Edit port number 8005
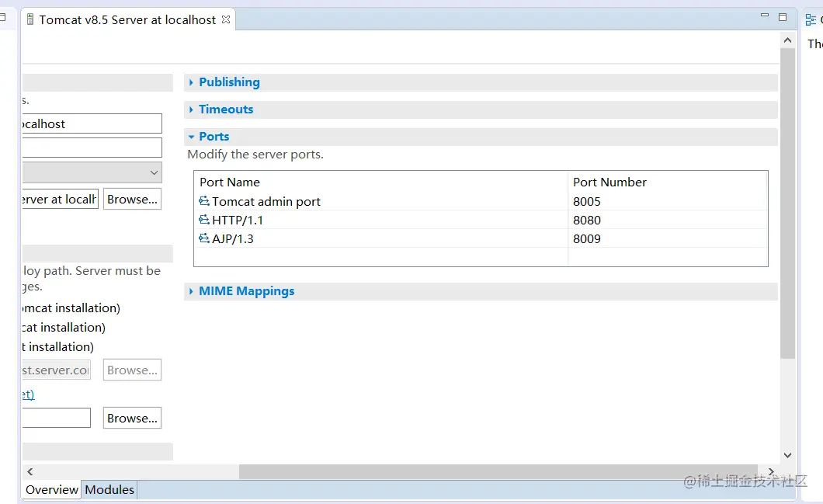Image resolution: width=823 pixels, height=504 pixels. 587,202
